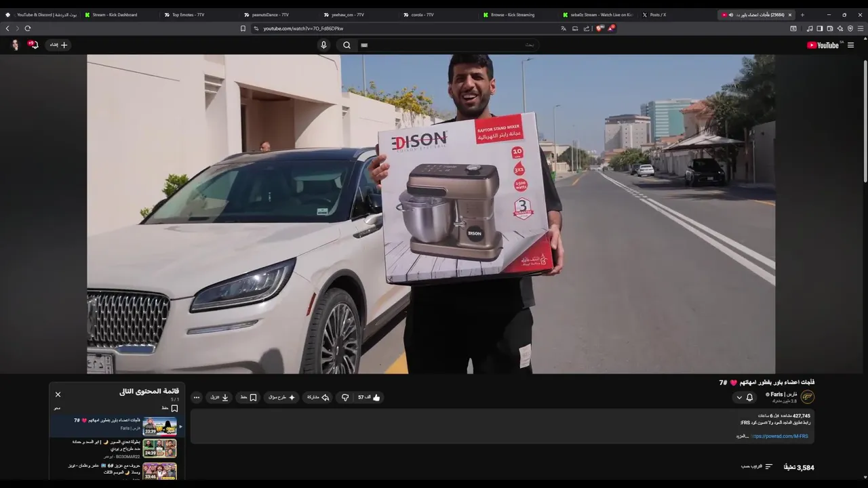Viewport: 868px width, 488px height.
Task: Open the powrad.com/M-FRS link
Action: click(780, 436)
